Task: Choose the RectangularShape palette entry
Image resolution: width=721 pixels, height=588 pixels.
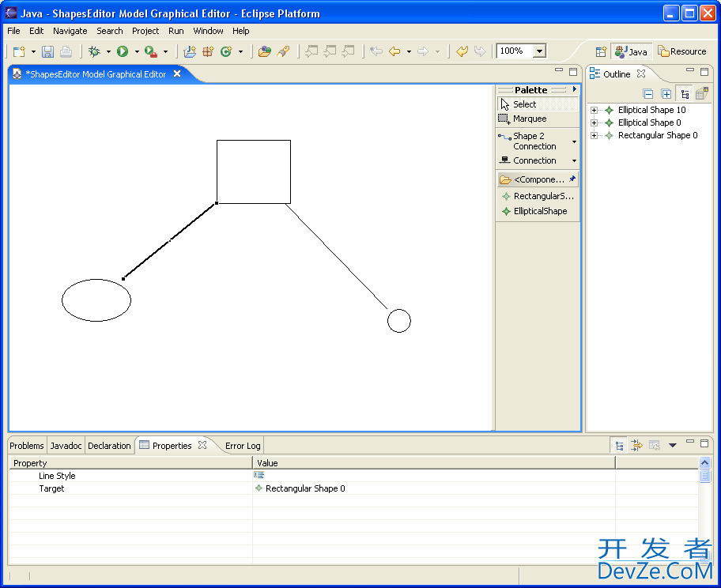Action: [542, 196]
